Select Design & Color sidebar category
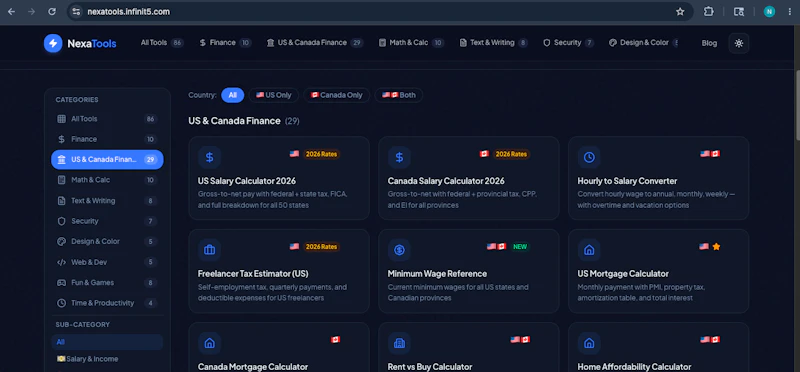800x372 pixels. click(x=107, y=241)
